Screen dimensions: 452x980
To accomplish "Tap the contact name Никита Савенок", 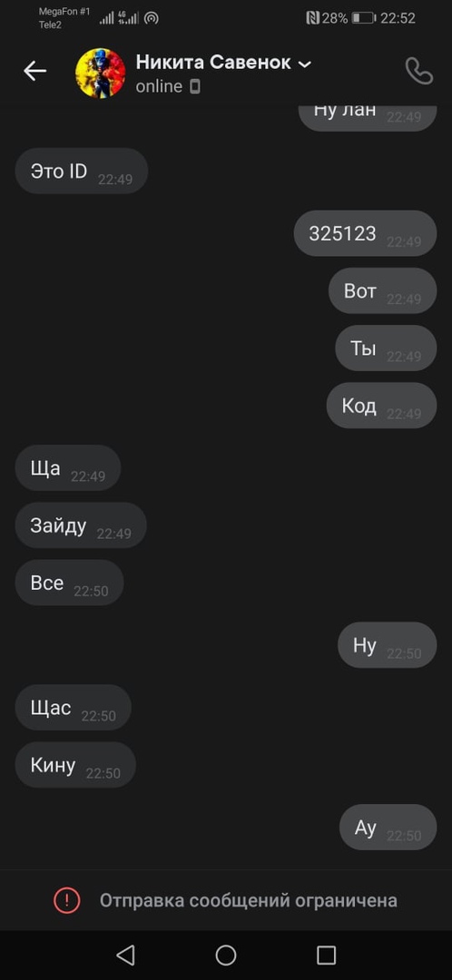I will (x=213, y=63).
